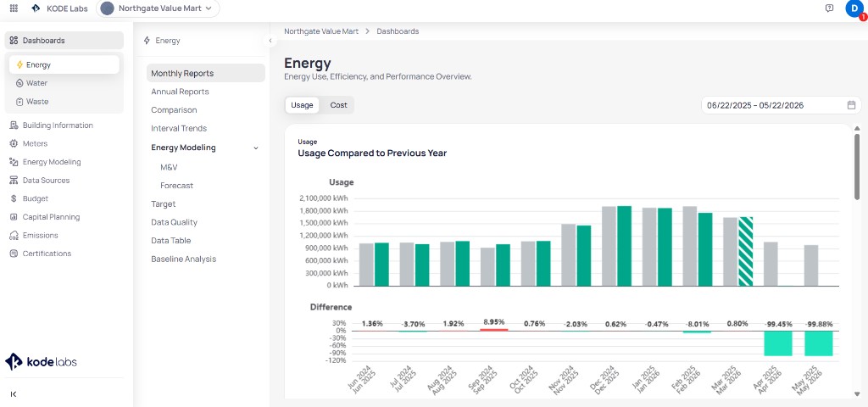
Task: Click the Dashboards breadcrumb link
Action: pyautogui.click(x=398, y=31)
